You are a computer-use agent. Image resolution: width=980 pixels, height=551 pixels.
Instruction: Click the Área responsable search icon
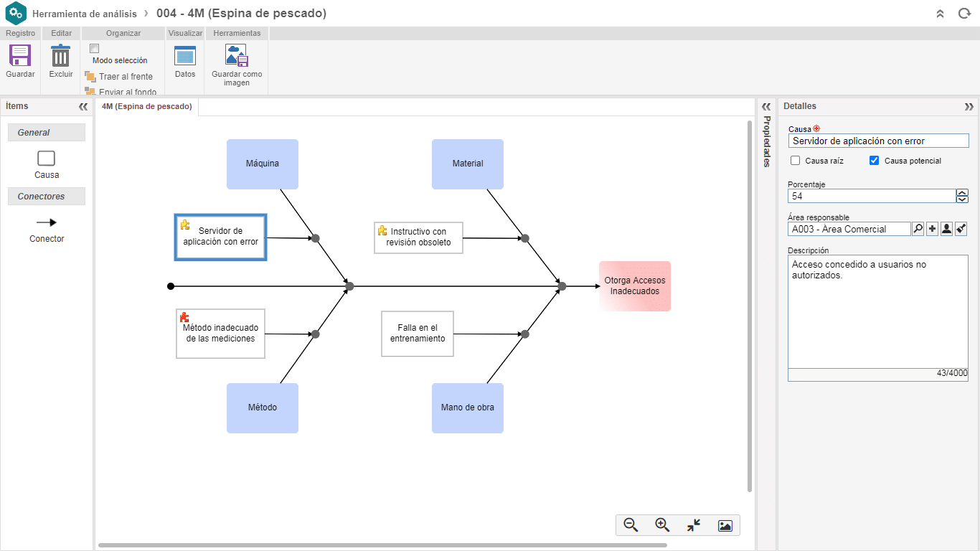click(918, 229)
